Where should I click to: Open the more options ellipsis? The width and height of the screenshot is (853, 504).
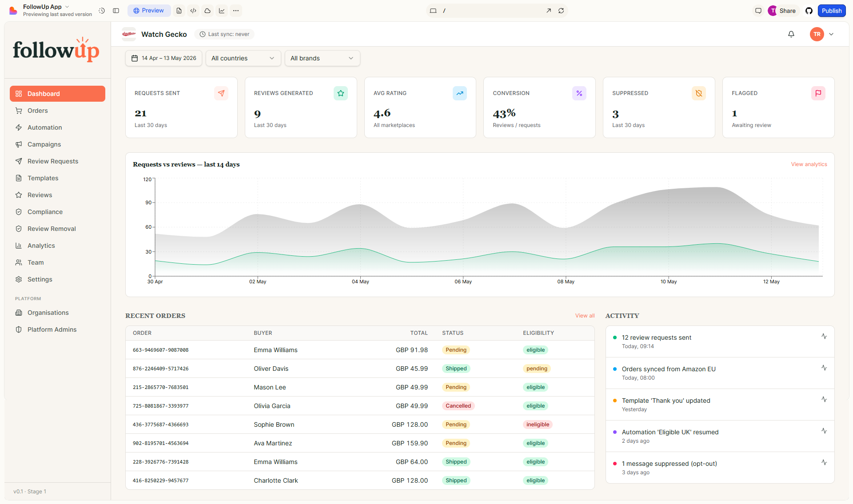coord(236,11)
